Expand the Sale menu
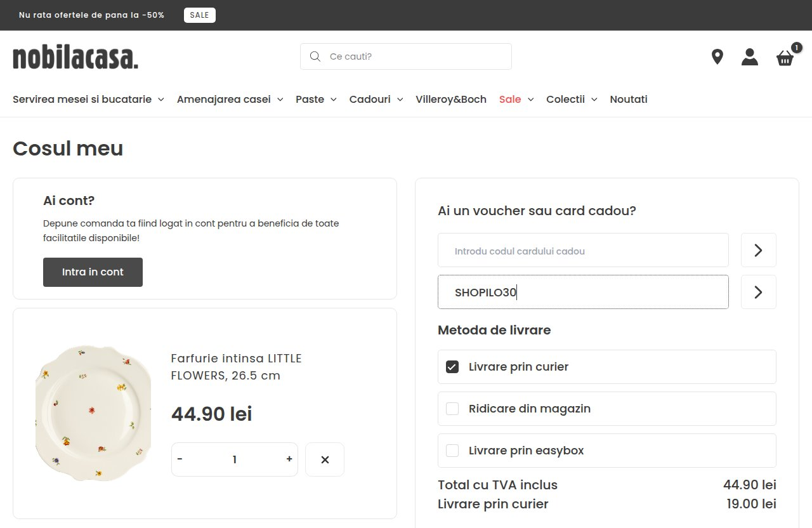Screen dimensions: 812x528 tap(516, 99)
